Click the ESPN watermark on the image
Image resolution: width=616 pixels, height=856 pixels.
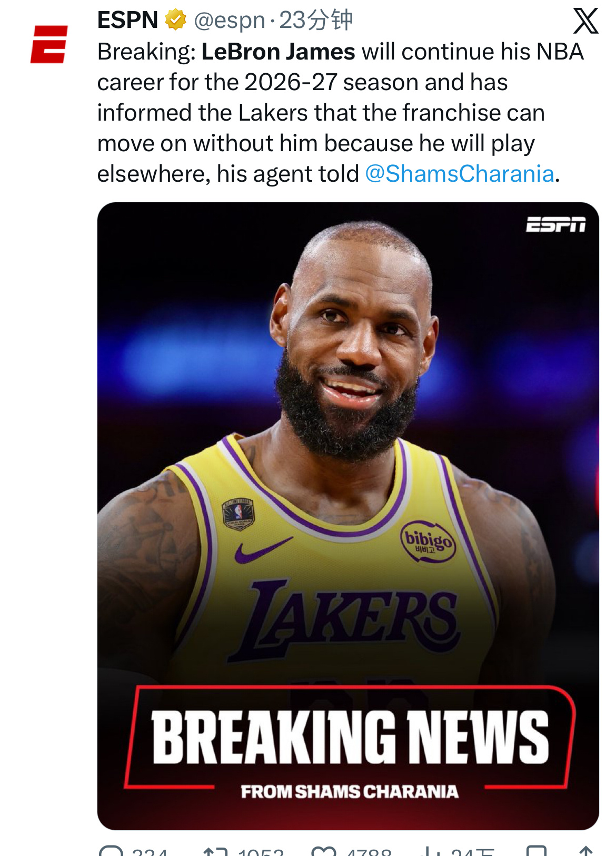(x=556, y=224)
